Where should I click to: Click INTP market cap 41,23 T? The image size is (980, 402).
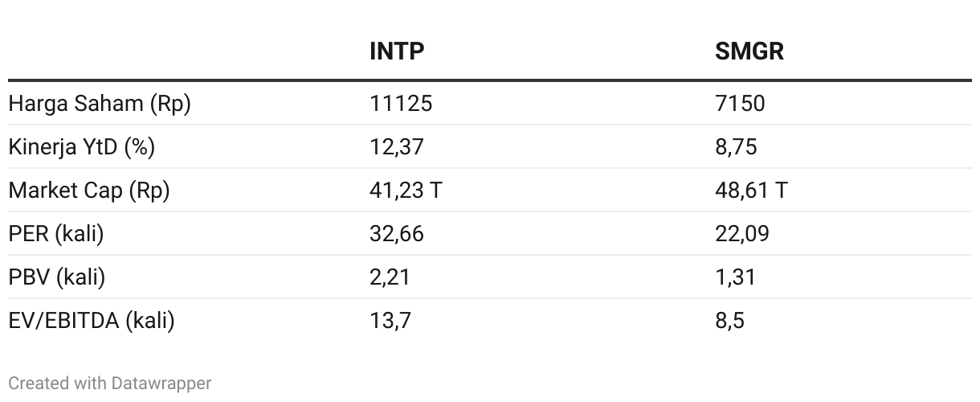tap(406, 191)
